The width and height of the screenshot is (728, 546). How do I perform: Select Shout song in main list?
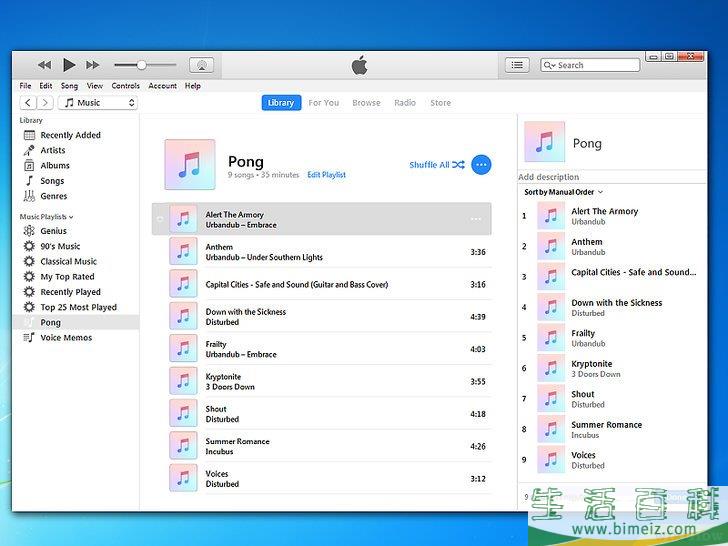321,414
